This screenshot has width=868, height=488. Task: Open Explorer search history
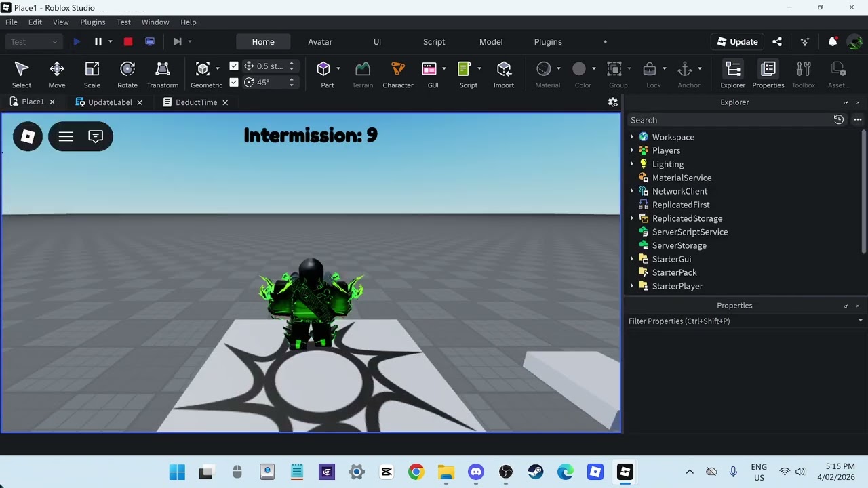coord(839,120)
